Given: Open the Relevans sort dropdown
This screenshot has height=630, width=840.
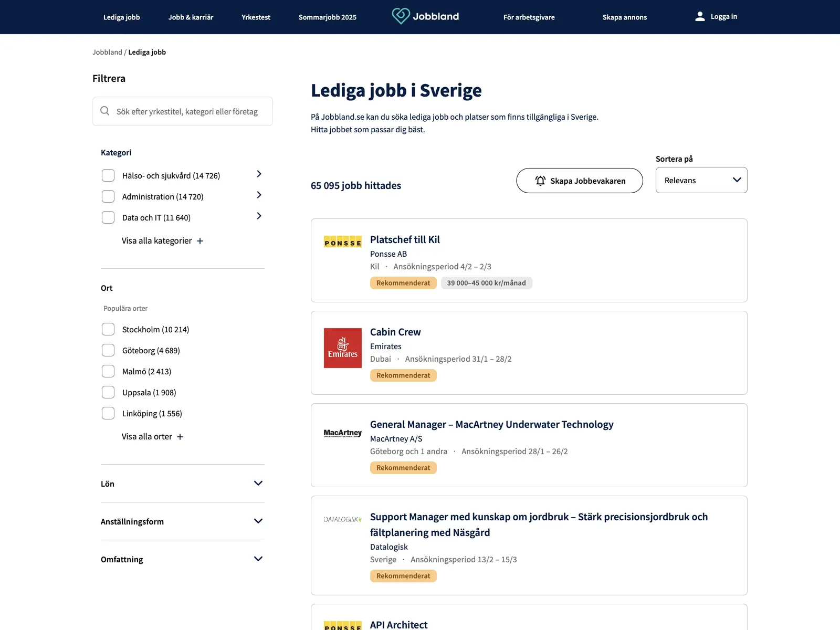Looking at the screenshot, I should tap(701, 180).
